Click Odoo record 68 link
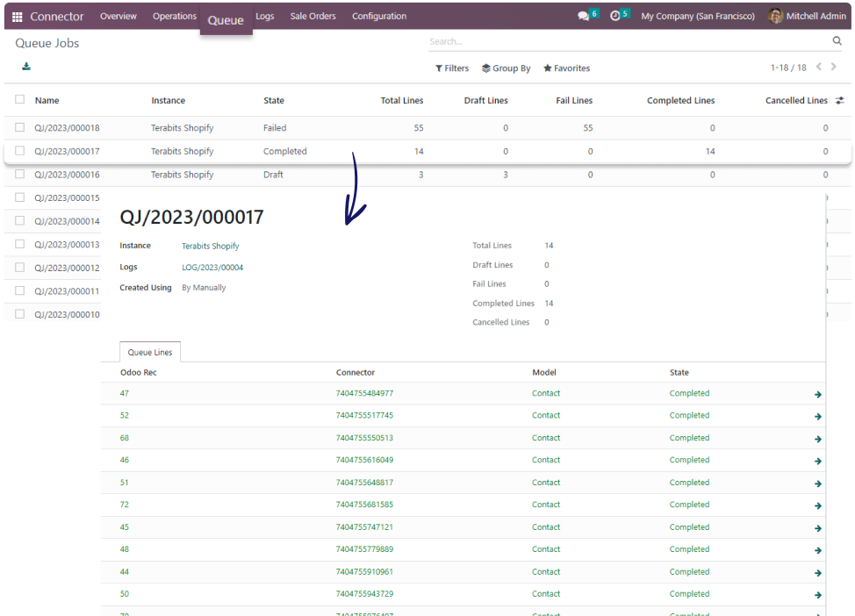Screen dimensions: 855x616 pos(125,438)
